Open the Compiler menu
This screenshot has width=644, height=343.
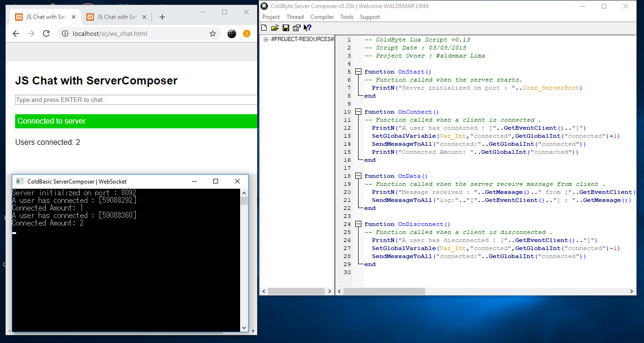322,17
